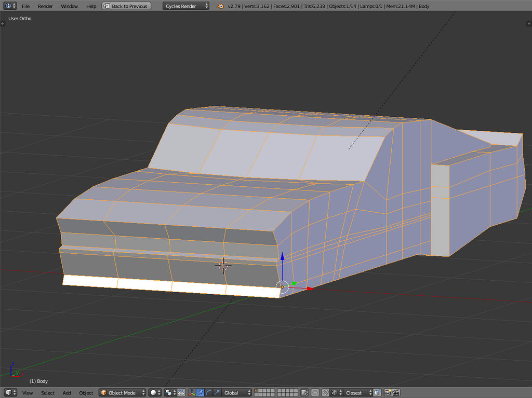Click the Blender logo in info header
The image size is (532, 398).
point(220,6)
